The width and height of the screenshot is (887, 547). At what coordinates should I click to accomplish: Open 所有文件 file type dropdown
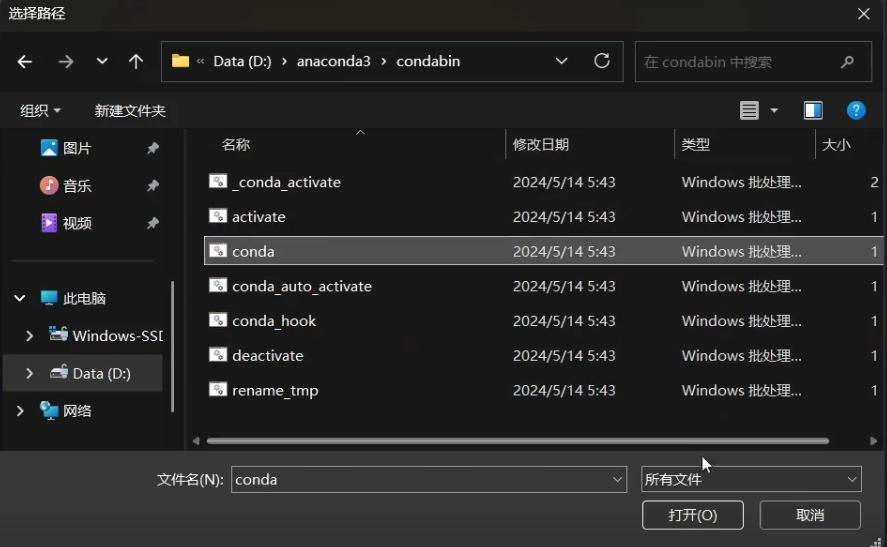(x=751, y=480)
